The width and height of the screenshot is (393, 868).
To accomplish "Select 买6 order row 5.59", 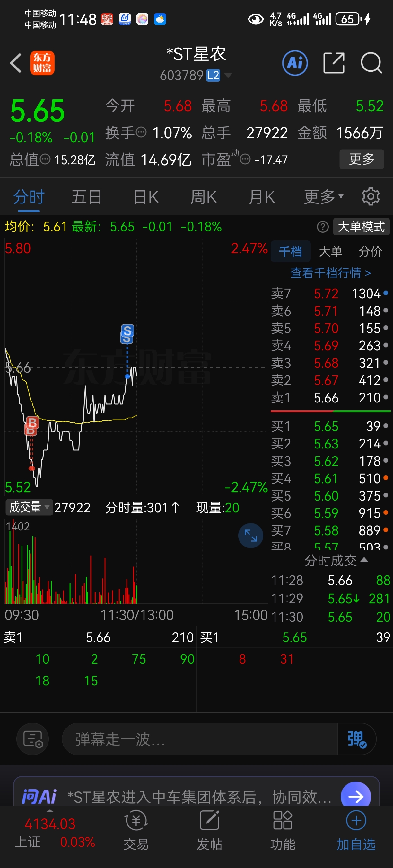I will click(330, 513).
